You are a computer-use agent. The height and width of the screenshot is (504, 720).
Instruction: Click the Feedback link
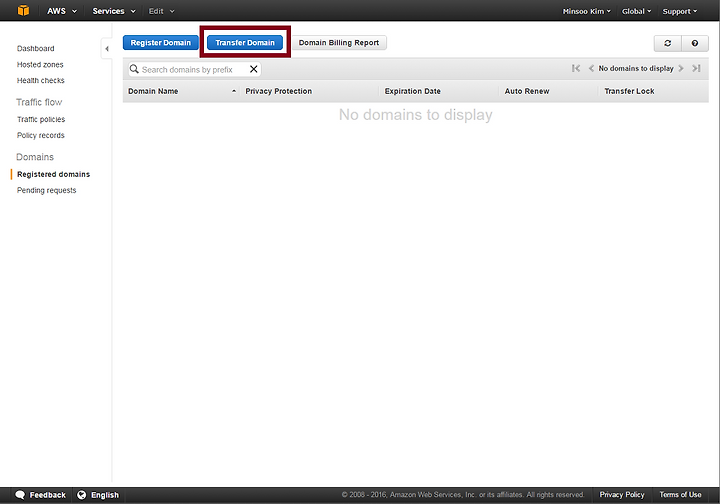click(x=47, y=495)
